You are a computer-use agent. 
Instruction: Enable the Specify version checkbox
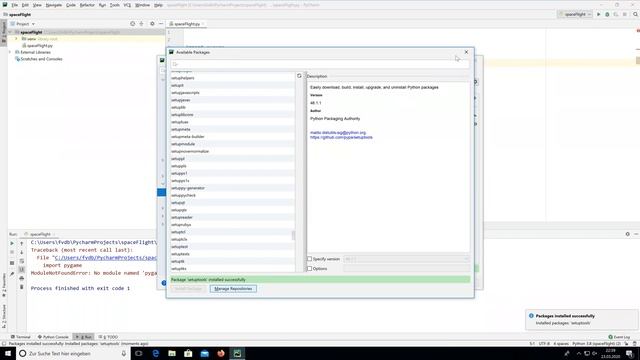(x=309, y=259)
